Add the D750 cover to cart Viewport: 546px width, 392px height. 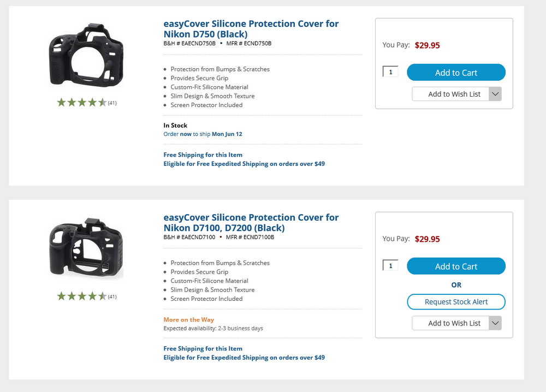(x=456, y=73)
